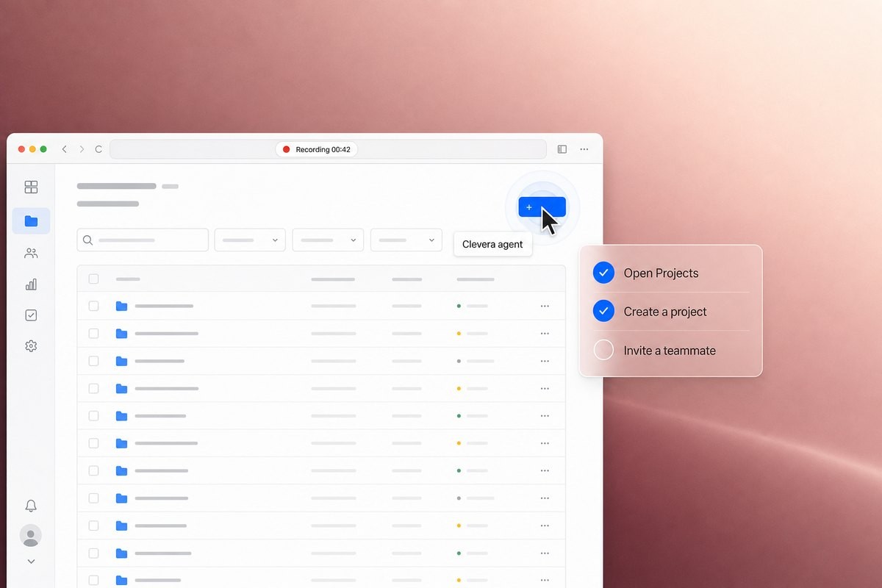The image size is (882, 588).
Task: Toggle the Open Projects checked circle
Action: tap(603, 273)
